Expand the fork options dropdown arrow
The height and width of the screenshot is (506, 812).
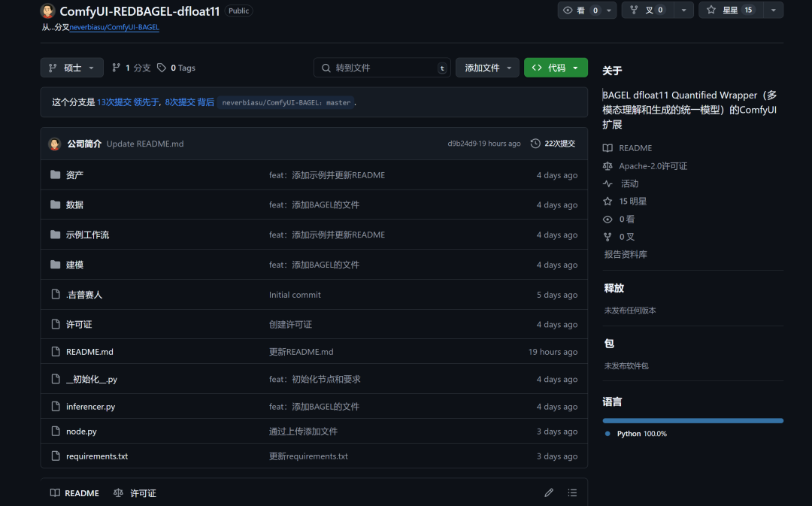click(x=683, y=10)
